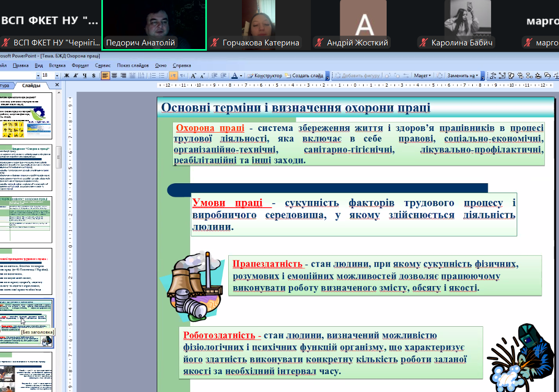Center align text icon
559x392 pixels.
[114, 76]
